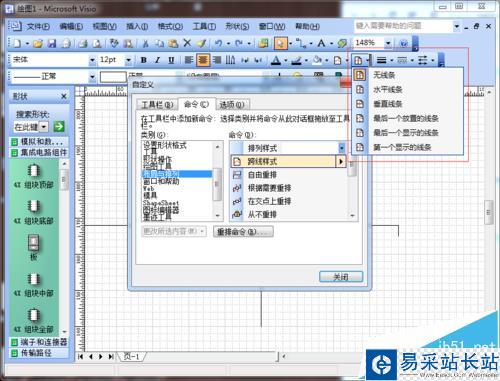Select ShapeSheet in category list
The height and width of the screenshot is (381, 500).
pos(161,203)
